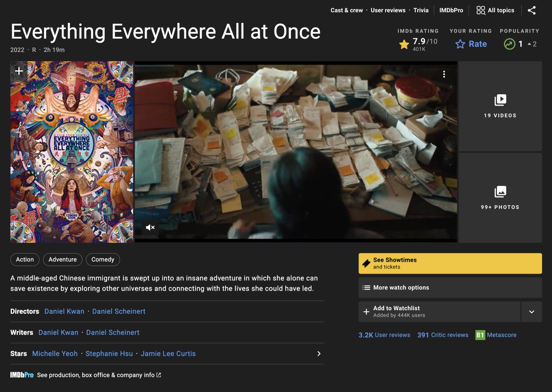Open the 19 Videos tile

(500, 106)
